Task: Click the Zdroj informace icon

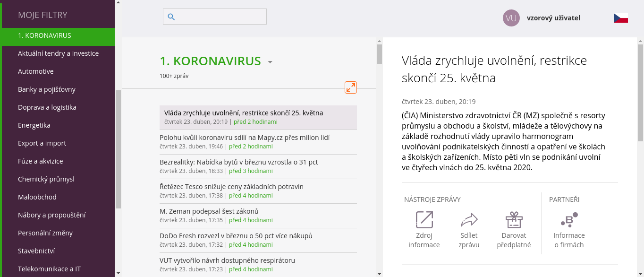Action: coord(424,220)
